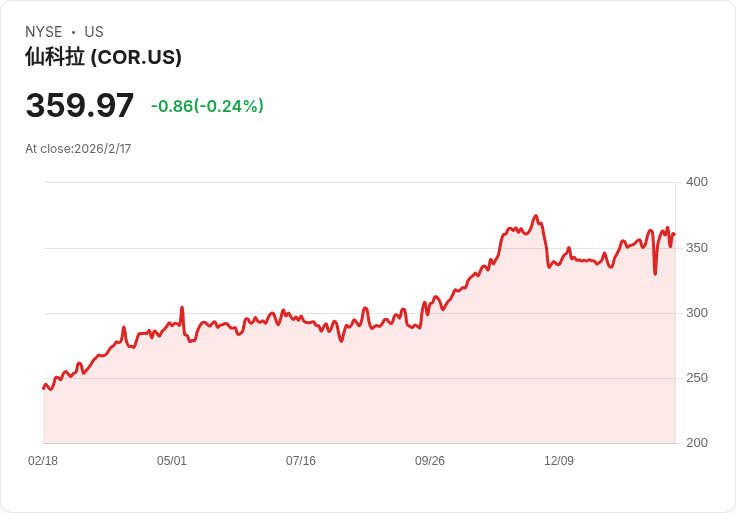The width and height of the screenshot is (736, 513).
Task: Click the At close:2026/2/17 text
Action: pos(78,149)
